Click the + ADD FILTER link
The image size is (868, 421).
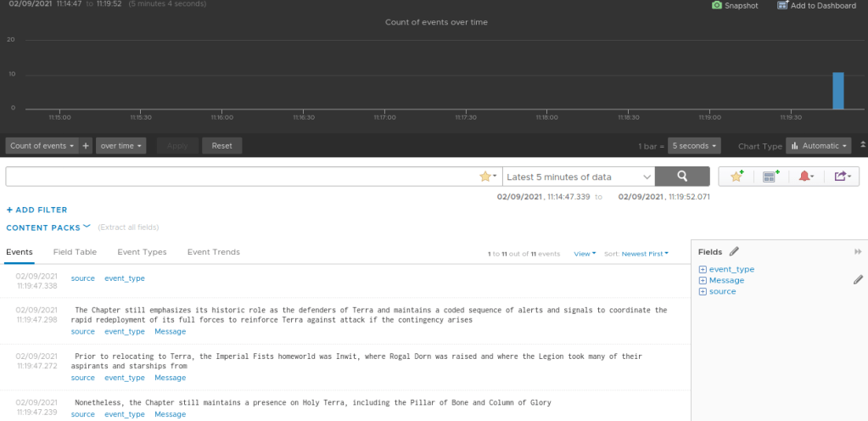(36, 210)
